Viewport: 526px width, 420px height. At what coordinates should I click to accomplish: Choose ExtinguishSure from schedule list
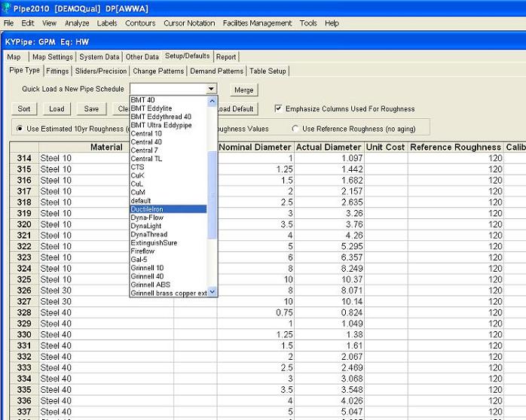(x=168, y=242)
